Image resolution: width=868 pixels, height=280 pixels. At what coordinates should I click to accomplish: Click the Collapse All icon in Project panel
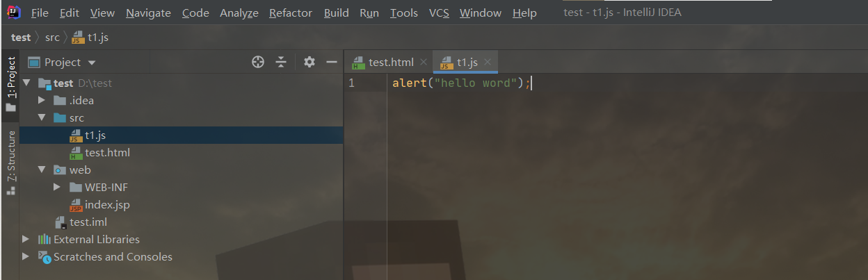[x=281, y=62]
